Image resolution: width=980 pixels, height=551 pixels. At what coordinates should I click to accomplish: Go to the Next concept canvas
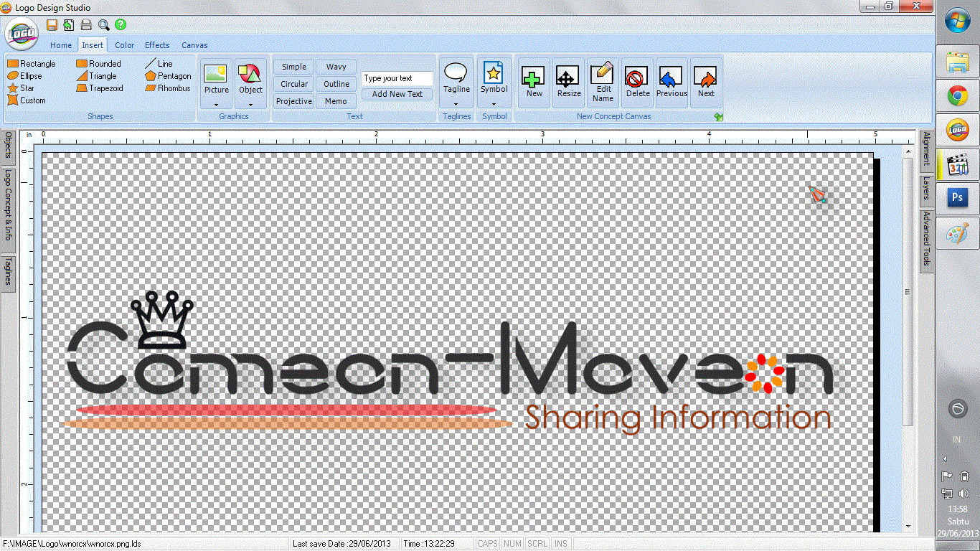pos(706,83)
